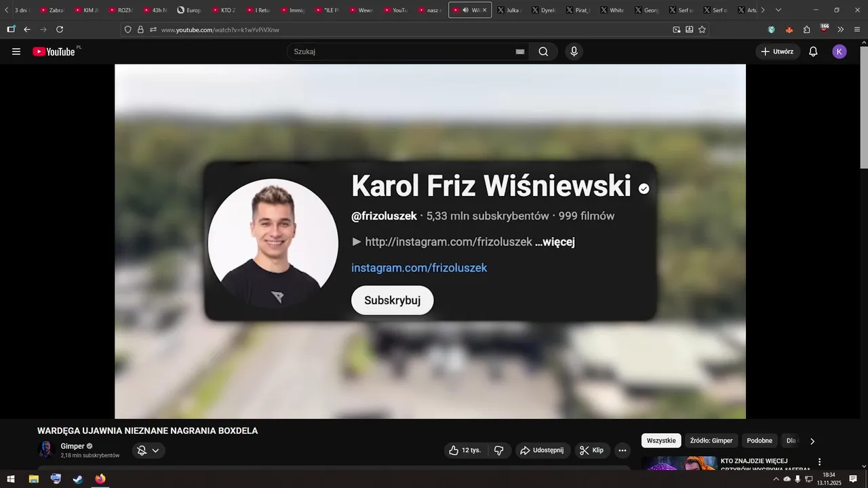Select the Podobne filter chip
Screen dimensions: 868x488
coord(759,441)
